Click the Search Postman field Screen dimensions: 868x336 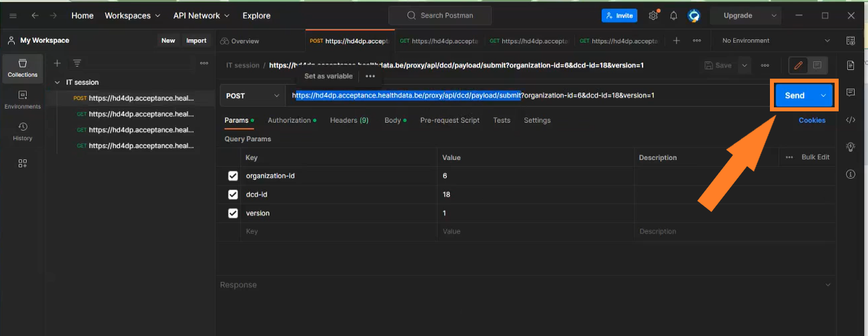(440, 15)
